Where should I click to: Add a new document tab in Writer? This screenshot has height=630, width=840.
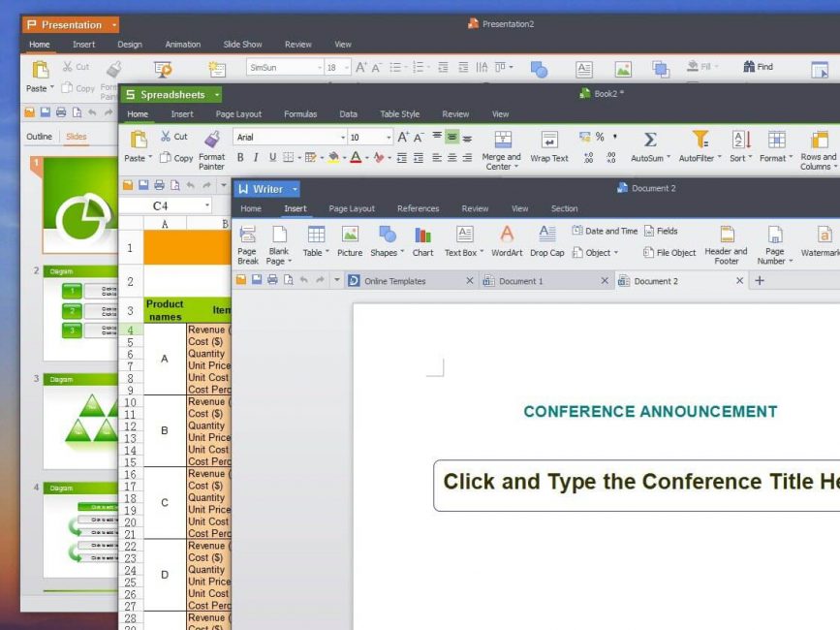point(760,280)
